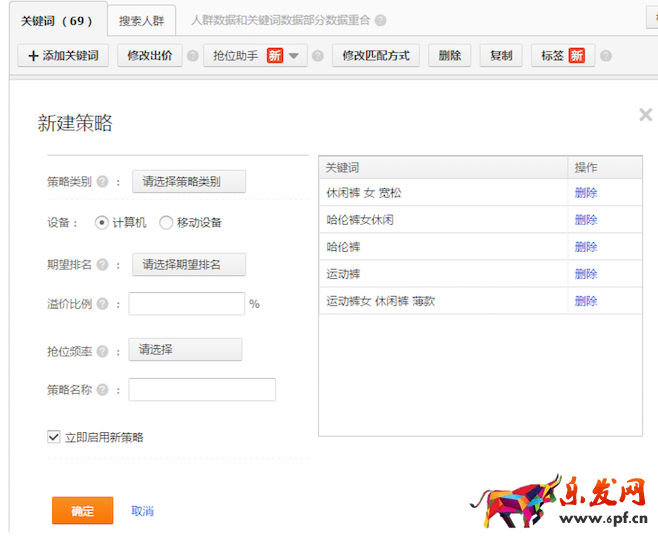Click help icon beside 抢位频率 label

102,350
